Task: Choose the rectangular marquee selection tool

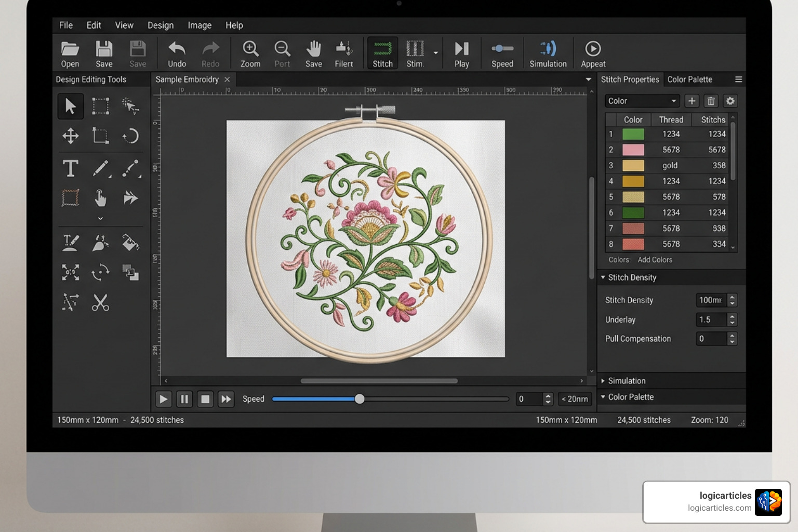Action: click(100, 106)
